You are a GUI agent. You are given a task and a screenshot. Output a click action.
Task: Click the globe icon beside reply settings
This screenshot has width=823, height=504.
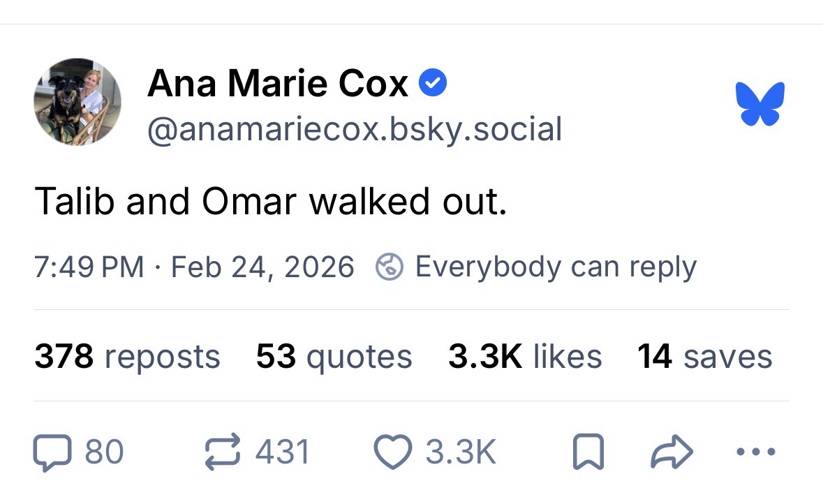coord(390,267)
